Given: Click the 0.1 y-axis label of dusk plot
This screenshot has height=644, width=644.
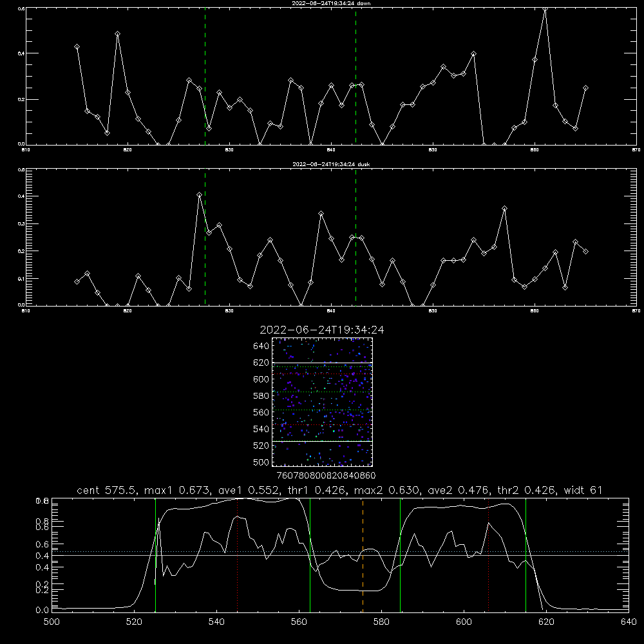Looking at the screenshot, I should pos(21,279).
